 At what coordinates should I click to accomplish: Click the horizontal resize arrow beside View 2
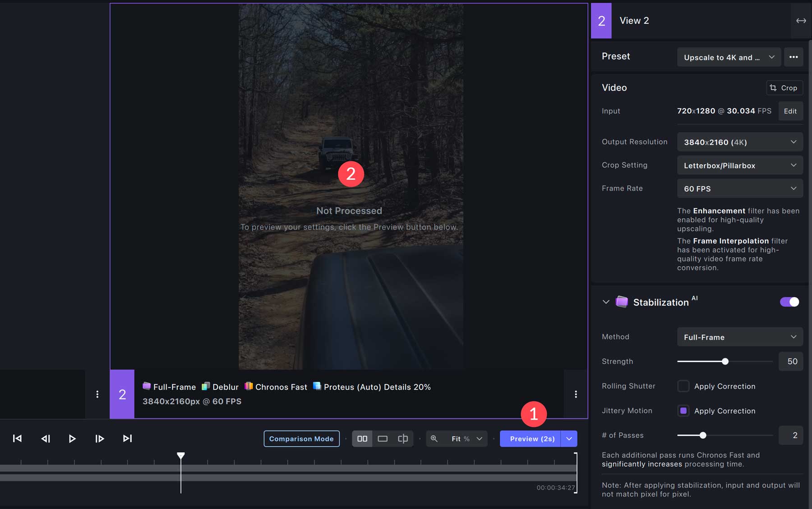802,20
